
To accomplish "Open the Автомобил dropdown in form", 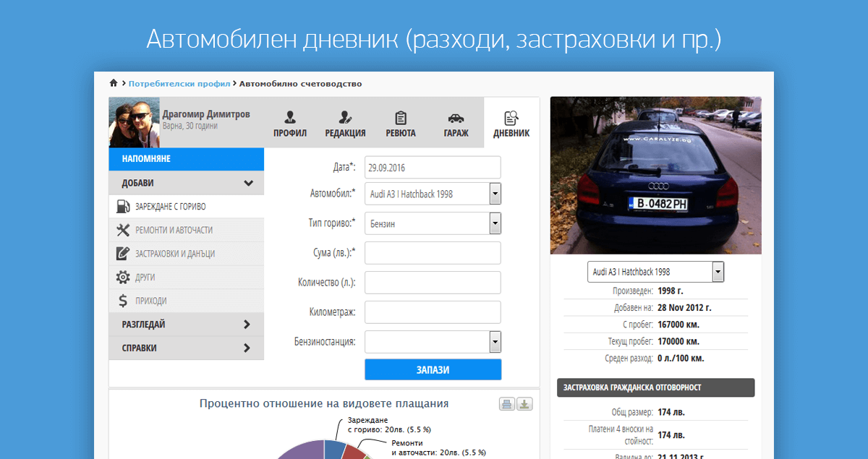I will tap(495, 194).
